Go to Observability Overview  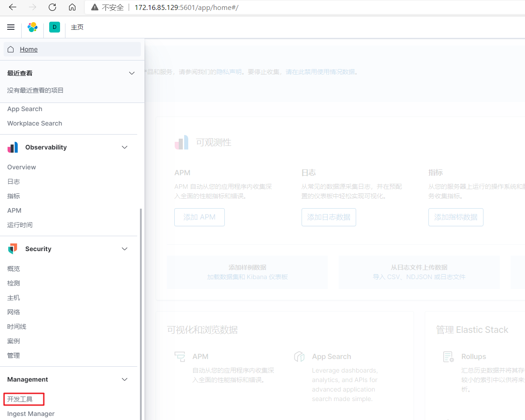click(x=21, y=167)
